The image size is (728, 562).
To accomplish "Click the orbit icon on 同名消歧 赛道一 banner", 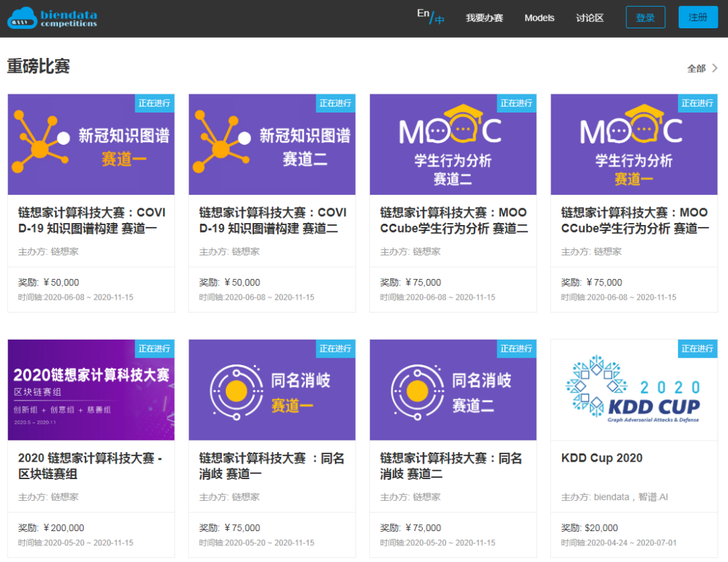I will [237, 392].
